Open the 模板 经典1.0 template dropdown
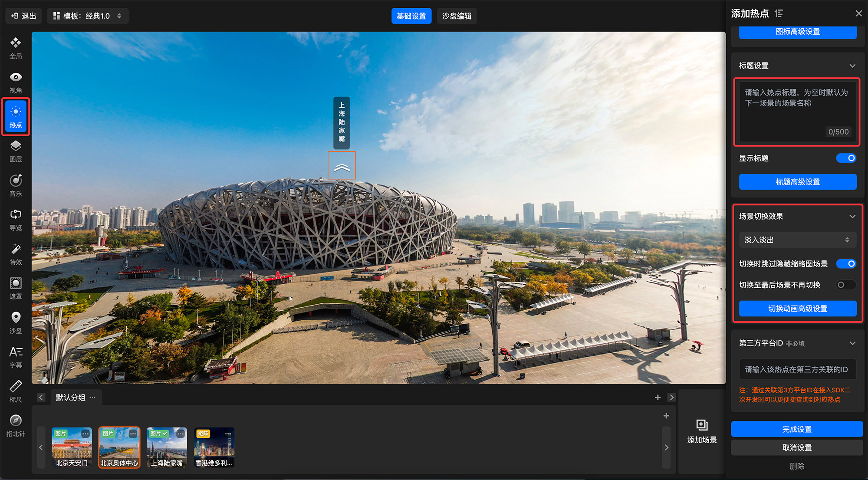This screenshot has height=480, width=868. click(x=88, y=16)
